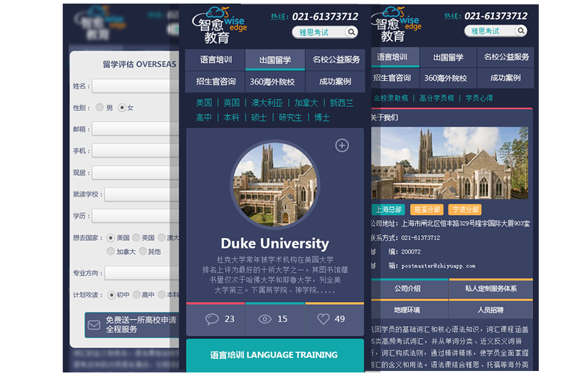This screenshot has width=588, height=381.
Task: Click the comment bubble icon showing 23
Action: click(212, 318)
